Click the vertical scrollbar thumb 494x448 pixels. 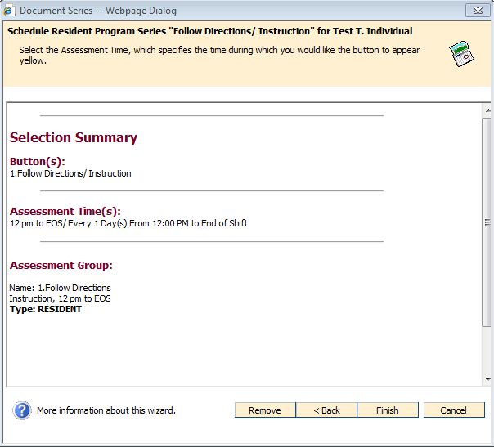pos(487,222)
